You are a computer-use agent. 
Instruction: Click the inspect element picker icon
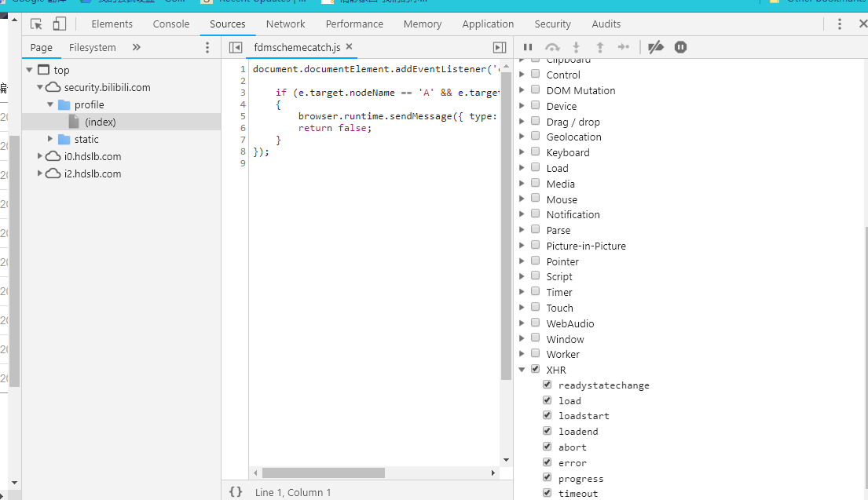(x=37, y=24)
